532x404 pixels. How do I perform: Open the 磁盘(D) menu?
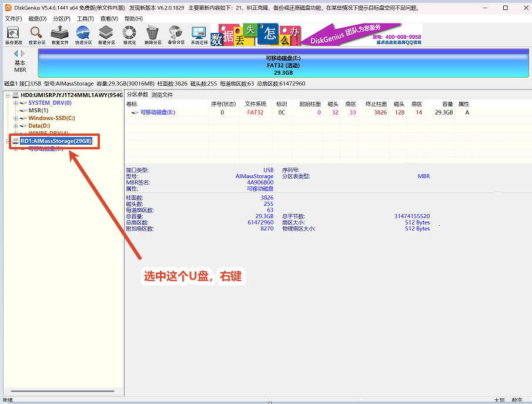click(x=37, y=19)
